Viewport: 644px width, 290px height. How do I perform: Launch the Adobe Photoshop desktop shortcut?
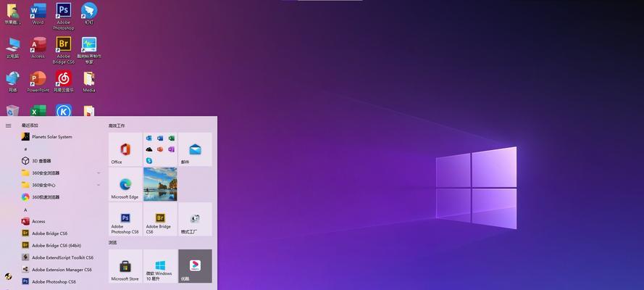63,16
